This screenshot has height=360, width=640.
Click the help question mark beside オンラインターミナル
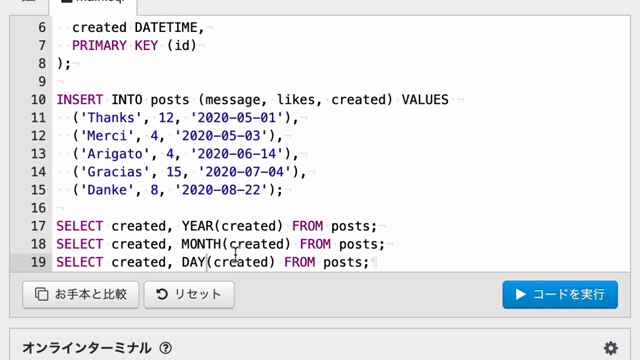pyautogui.click(x=166, y=348)
